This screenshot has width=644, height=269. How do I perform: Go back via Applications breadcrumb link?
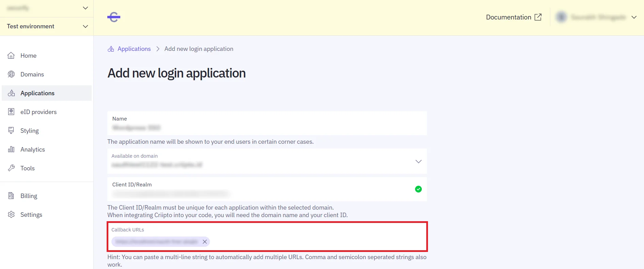(134, 49)
